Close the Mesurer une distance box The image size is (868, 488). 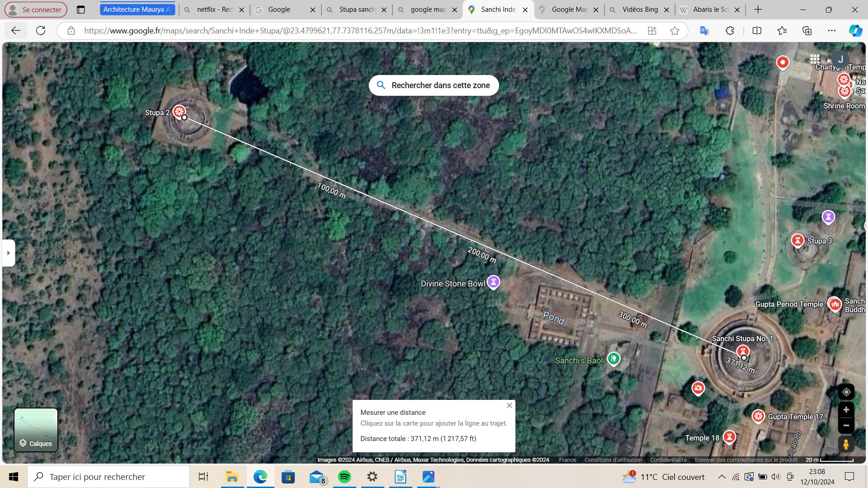509,405
